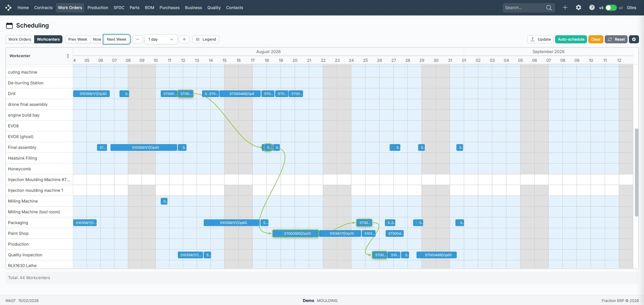Click the Auto-schedule button
This screenshot has height=305, width=644.
click(571, 39)
